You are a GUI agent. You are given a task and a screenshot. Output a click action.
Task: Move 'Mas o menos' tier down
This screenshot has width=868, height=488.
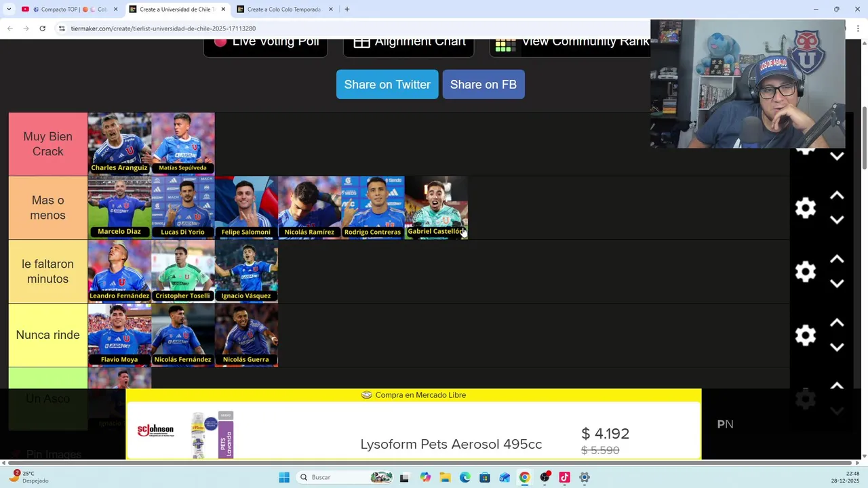click(837, 220)
